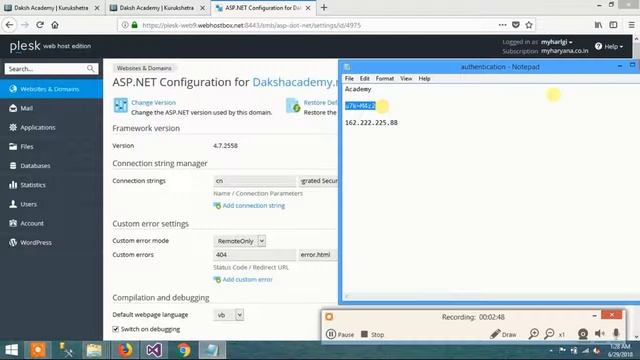Open the Notepad View menu
This screenshot has height=360, width=640.
[406, 78]
